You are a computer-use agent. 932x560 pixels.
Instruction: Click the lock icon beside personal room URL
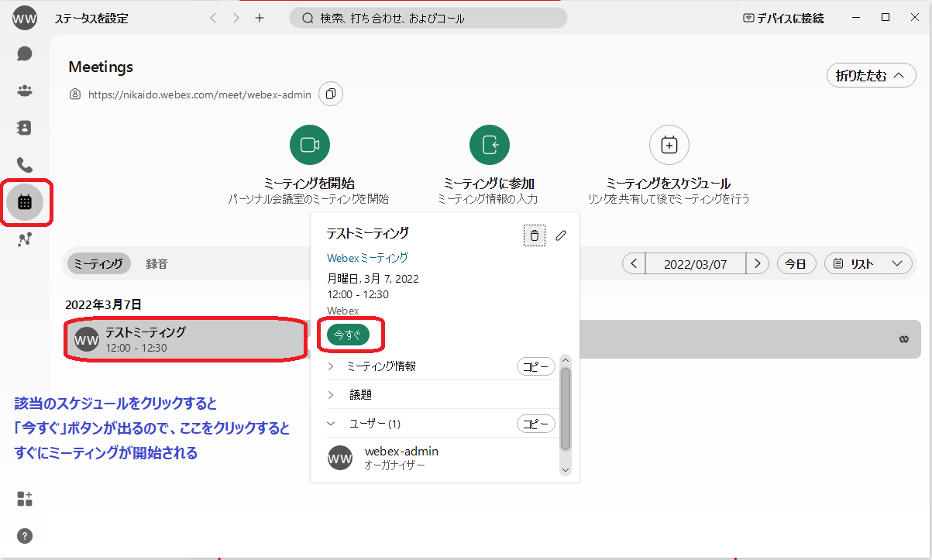pos(75,94)
